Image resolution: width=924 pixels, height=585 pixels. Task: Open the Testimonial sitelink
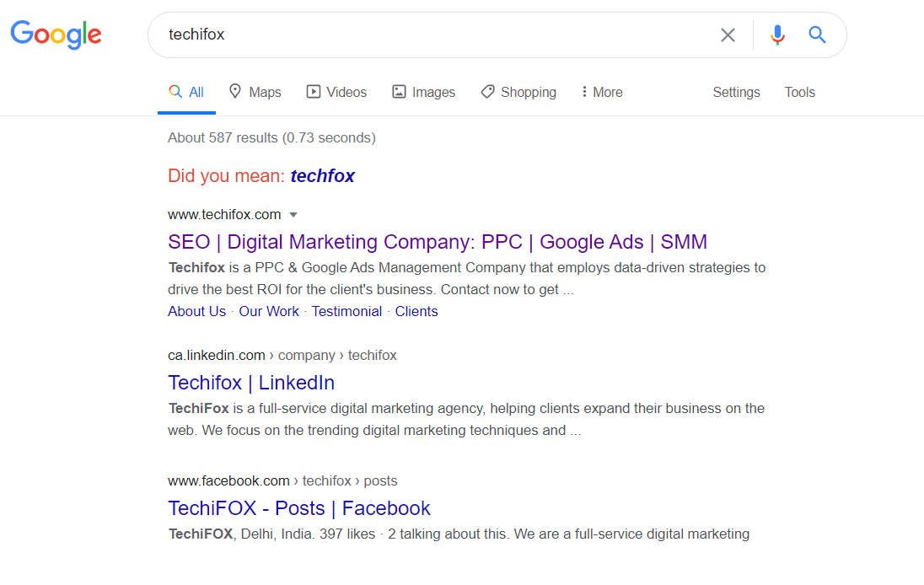tap(346, 311)
